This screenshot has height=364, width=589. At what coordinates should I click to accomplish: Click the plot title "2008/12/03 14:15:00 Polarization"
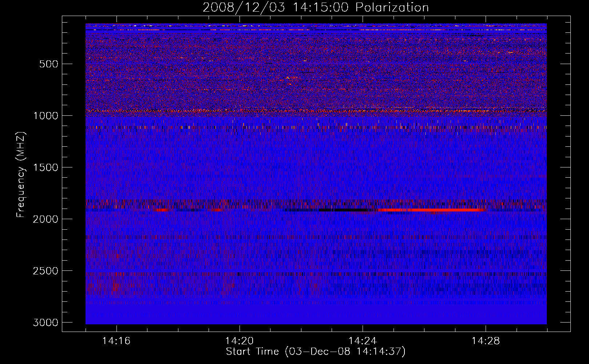(x=316, y=8)
